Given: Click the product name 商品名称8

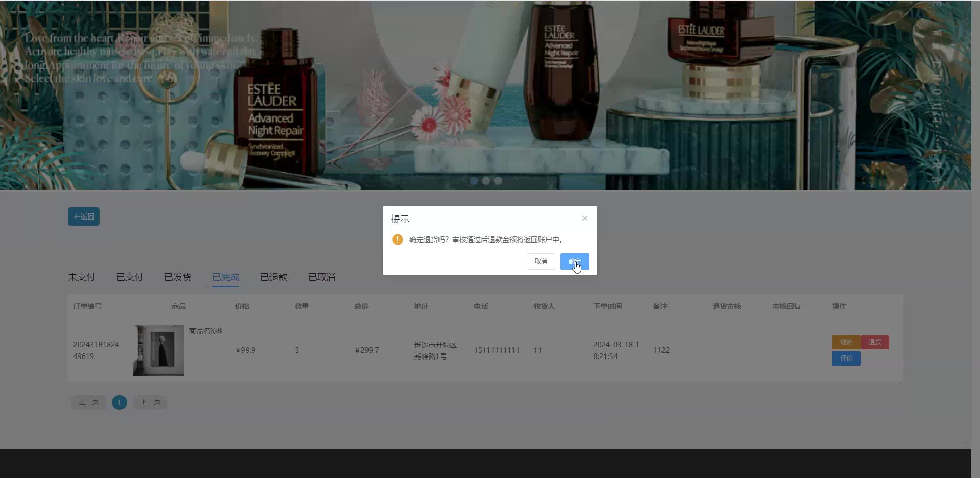Looking at the screenshot, I should pyautogui.click(x=205, y=331).
